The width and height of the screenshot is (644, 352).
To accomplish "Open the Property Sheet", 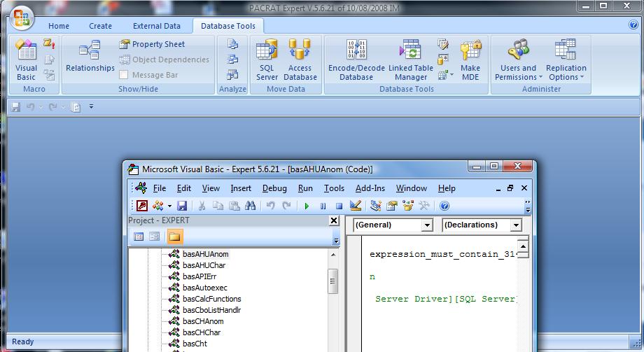I will click(x=152, y=44).
